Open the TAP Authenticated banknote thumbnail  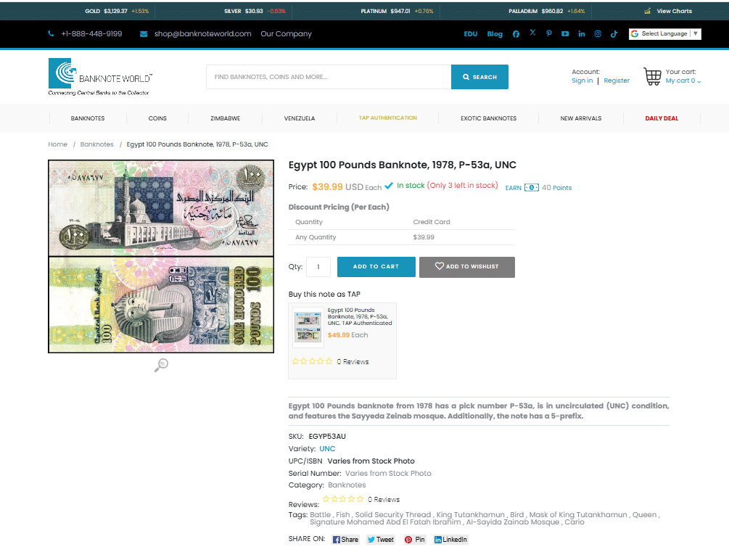point(308,327)
